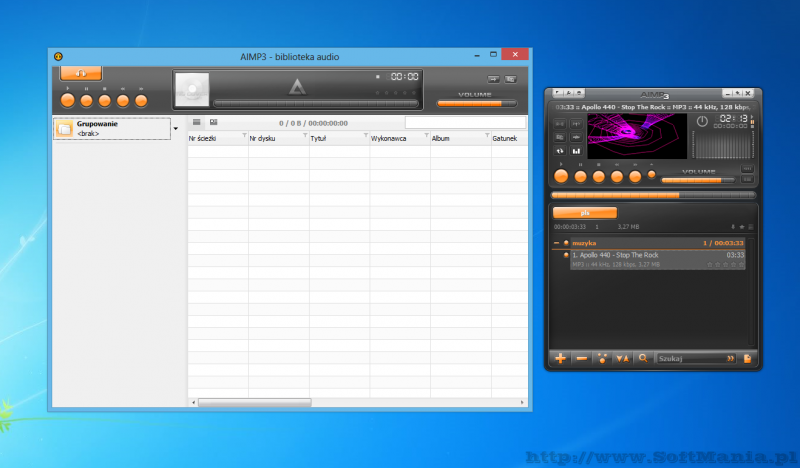
Task: Toggle the repeat mode button in player
Action: tap(560, 151)
